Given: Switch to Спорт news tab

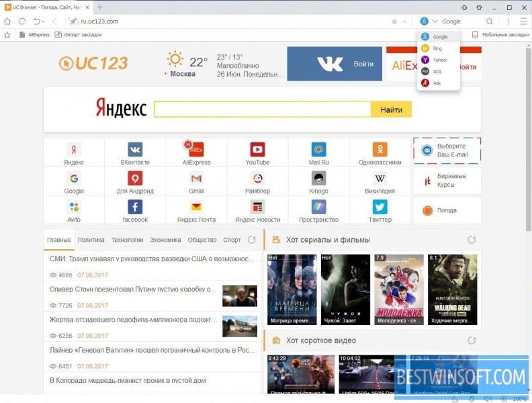Looking at the screenshot, I should (x=232, y=240).
